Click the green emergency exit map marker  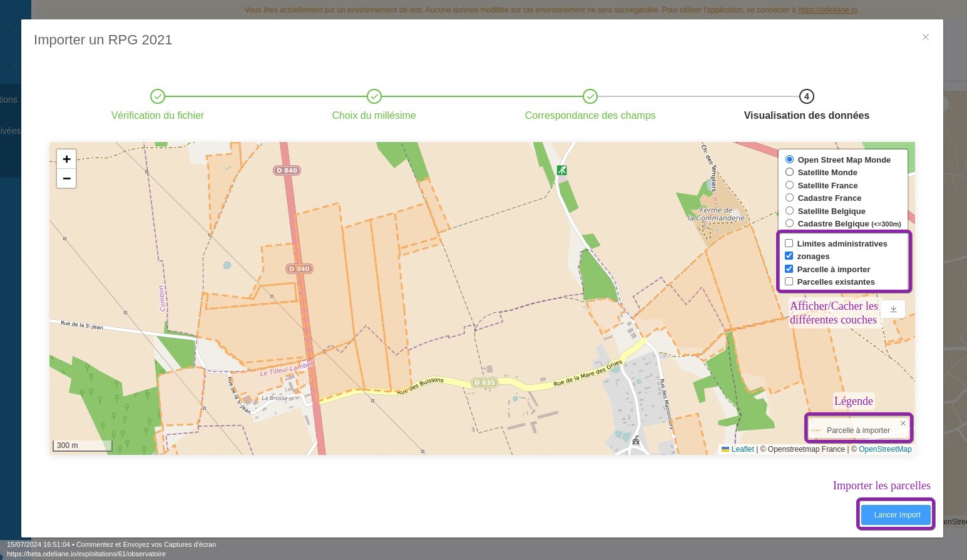tap(562, 170)
